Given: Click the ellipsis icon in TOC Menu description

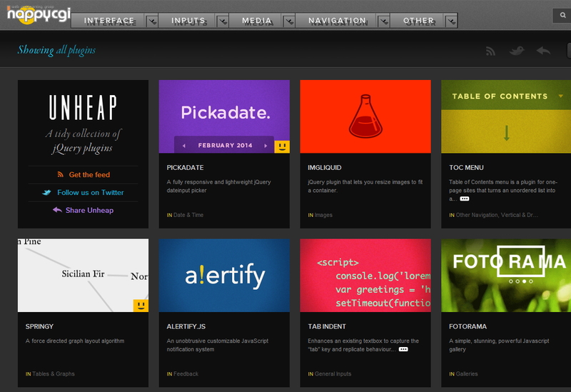Looking at the screenshot, I should pos(465,199).
